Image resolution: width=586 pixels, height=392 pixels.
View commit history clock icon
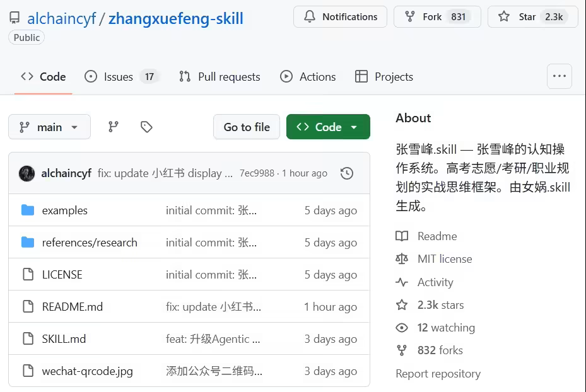(346, 173)
